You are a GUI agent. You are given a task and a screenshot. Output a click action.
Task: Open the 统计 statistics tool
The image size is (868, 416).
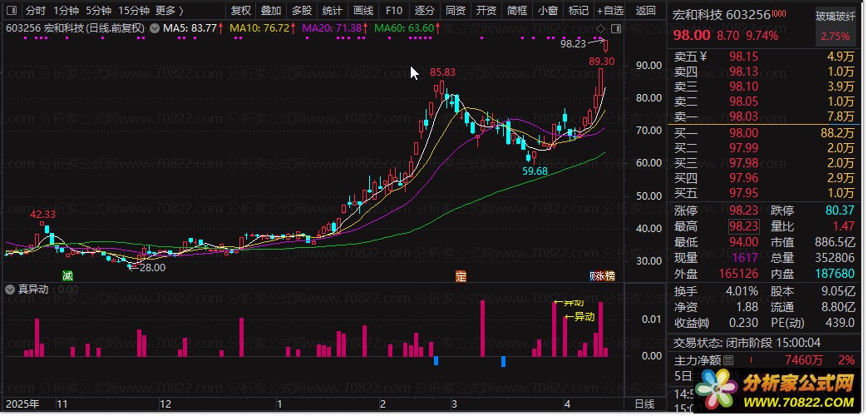pyautogui.click(x=332, y=10)
